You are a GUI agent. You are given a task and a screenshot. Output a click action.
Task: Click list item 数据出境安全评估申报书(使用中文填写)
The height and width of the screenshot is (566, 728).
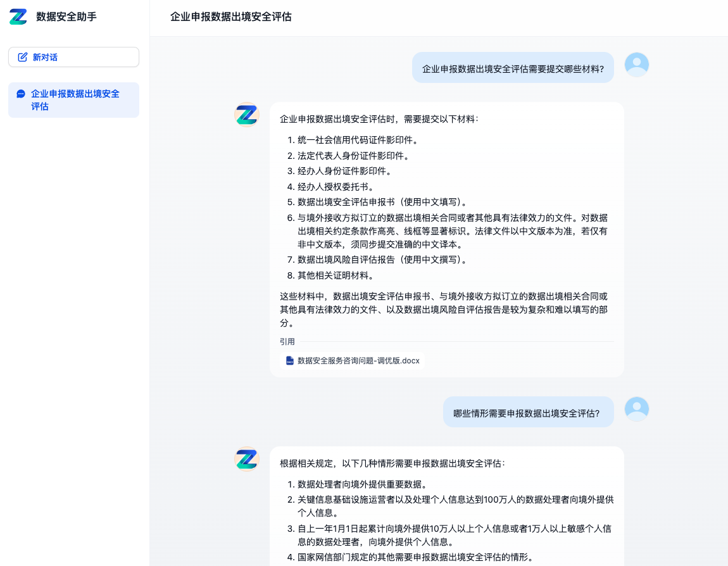384,203
